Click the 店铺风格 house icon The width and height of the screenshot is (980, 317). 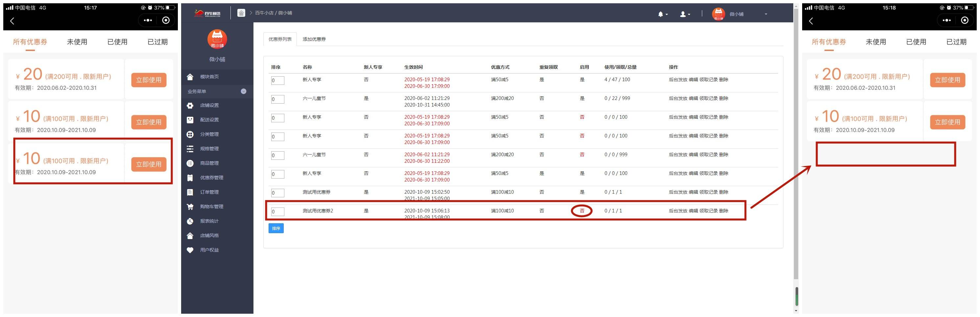(x=190, y=235)
